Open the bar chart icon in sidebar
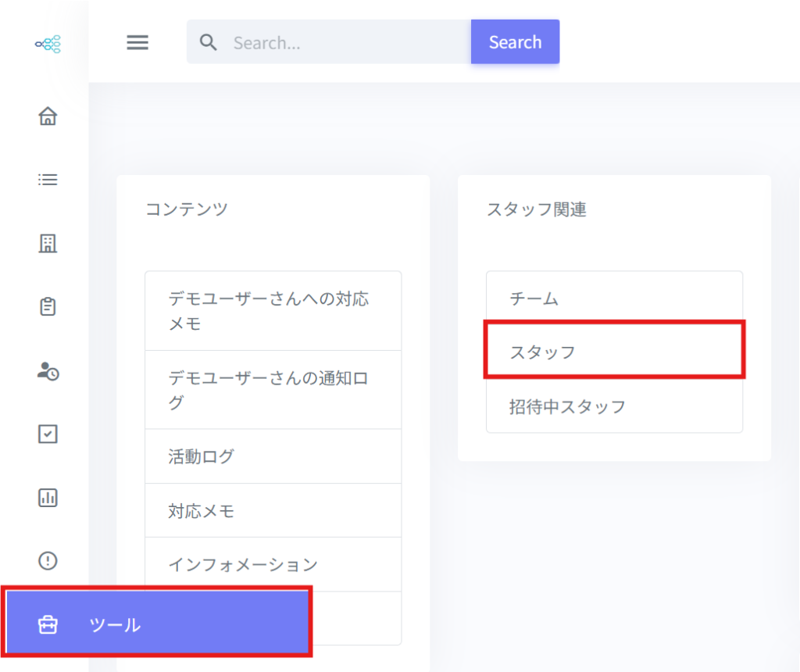This screenshot has width=800, height=672. [x=48, y=497]
